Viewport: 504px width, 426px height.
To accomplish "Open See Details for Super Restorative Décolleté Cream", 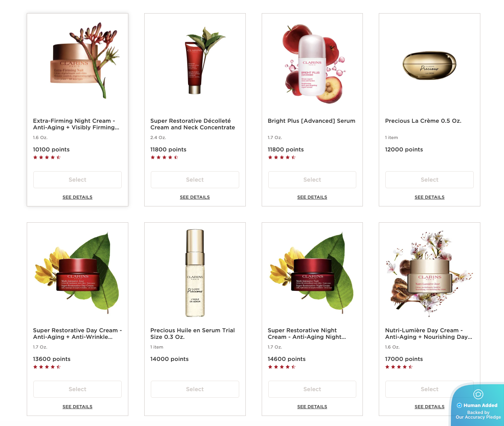I will tap(195, 197).
